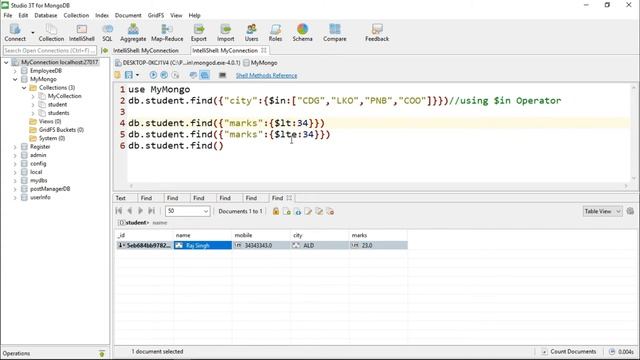
Task: Switch to the first IntelliShell: MyConnection tab
Action: point(146,51)
